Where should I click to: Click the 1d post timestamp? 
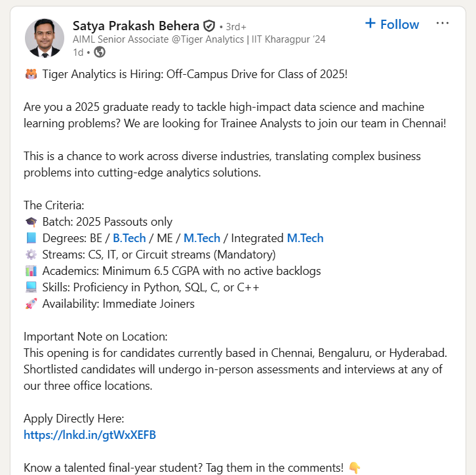(78, 52)
